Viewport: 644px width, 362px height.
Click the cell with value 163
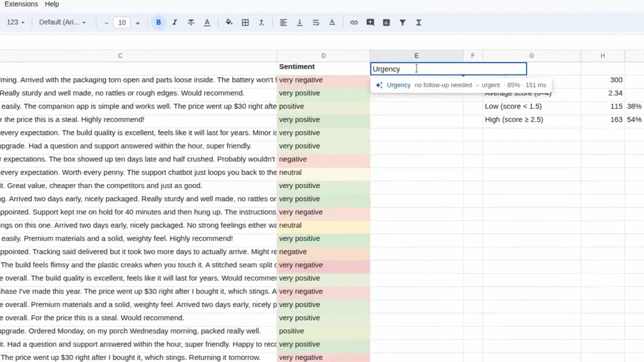pyautogui.click(x=602, y=119)
